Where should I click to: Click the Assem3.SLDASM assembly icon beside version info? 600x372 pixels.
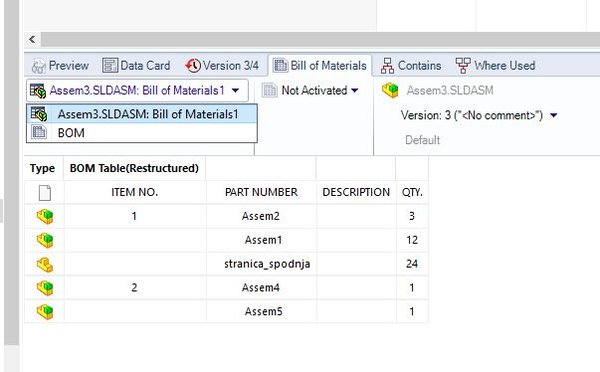click(x=390, y=90)
